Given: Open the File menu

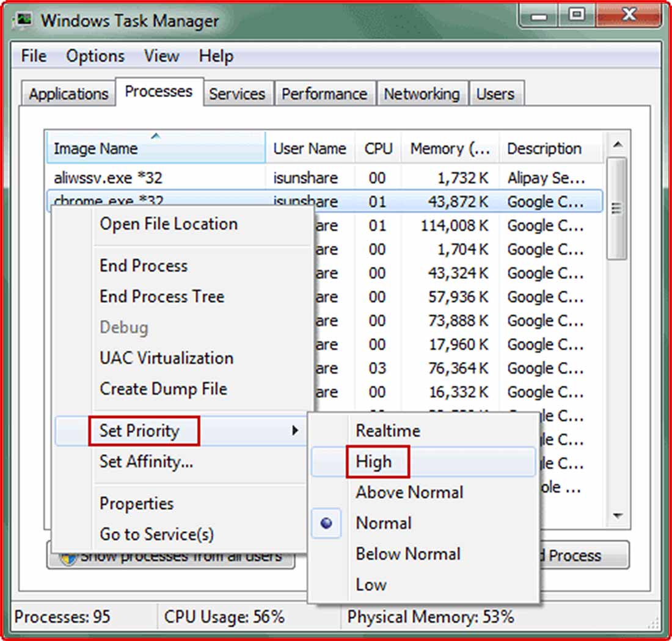Looking at the screenshot, I should 34,56.
